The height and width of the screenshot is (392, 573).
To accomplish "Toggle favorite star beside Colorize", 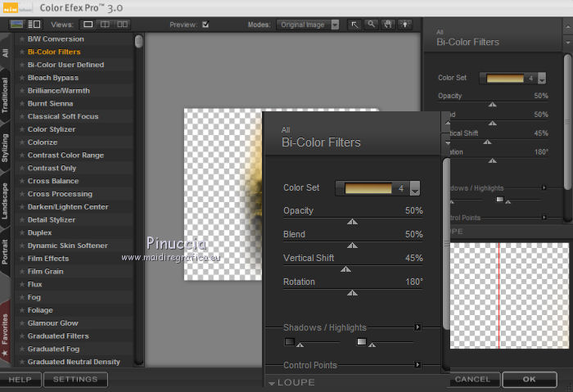I will coord(22,142).
